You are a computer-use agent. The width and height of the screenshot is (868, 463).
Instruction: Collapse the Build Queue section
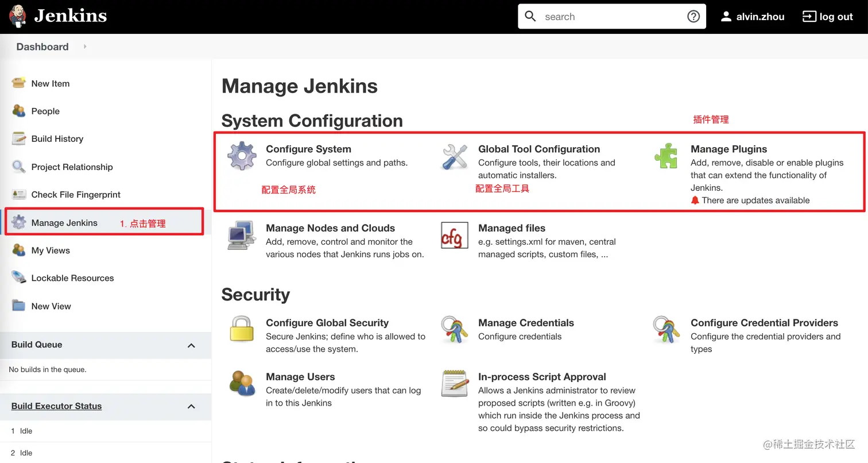pos(191,345)
